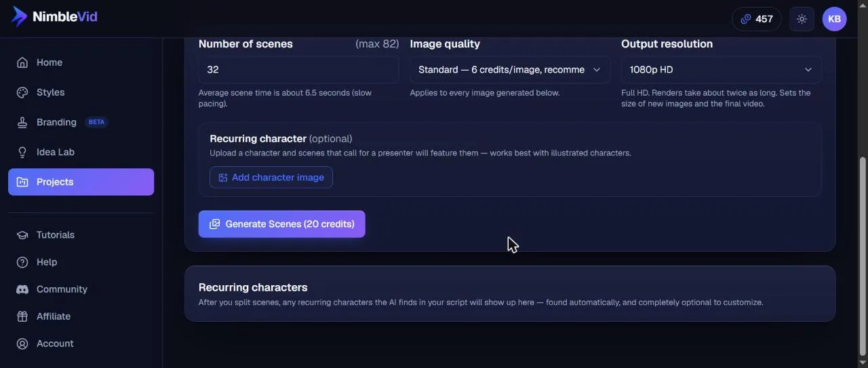Click the Home house icon
This screenshot has height=368, width=868.
click(x=22, y=62)
